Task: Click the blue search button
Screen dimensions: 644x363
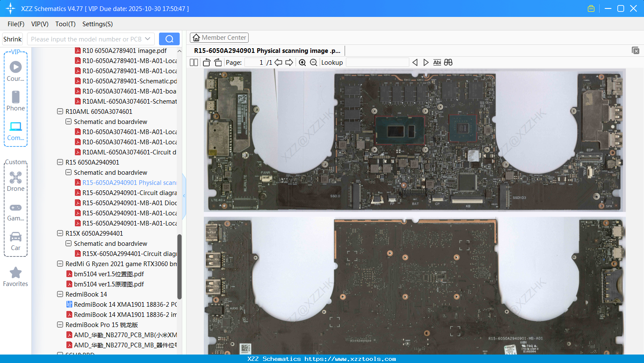Action: pos(169,39)
